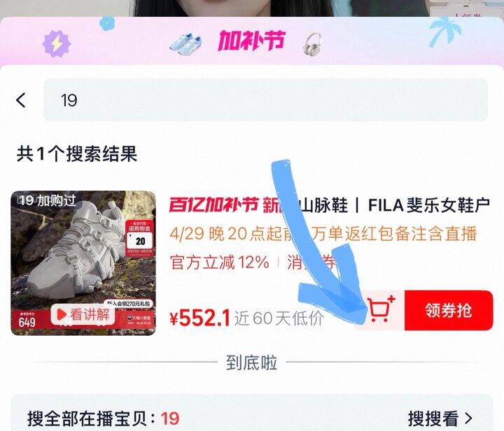Tap the headphones icon in the banner
This screenshot has height=431, width=504.
tap(311, 43)
